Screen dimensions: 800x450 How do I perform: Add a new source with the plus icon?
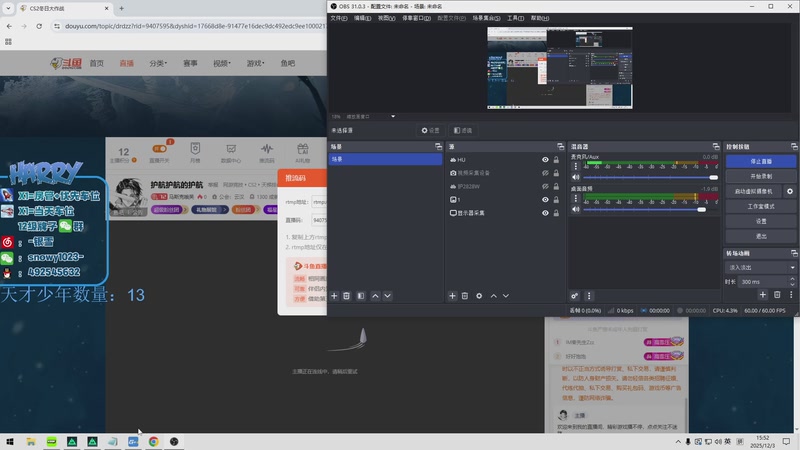(x=452, y=296)
